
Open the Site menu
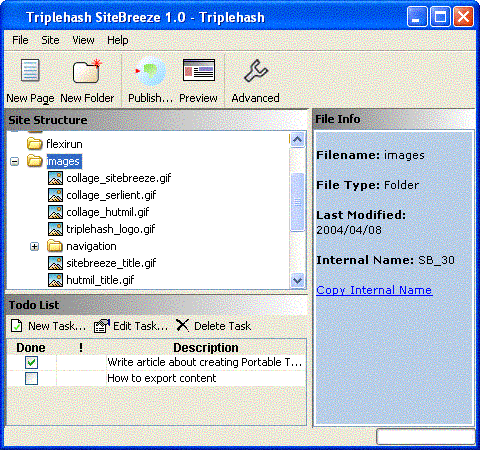tap(50, 40)
